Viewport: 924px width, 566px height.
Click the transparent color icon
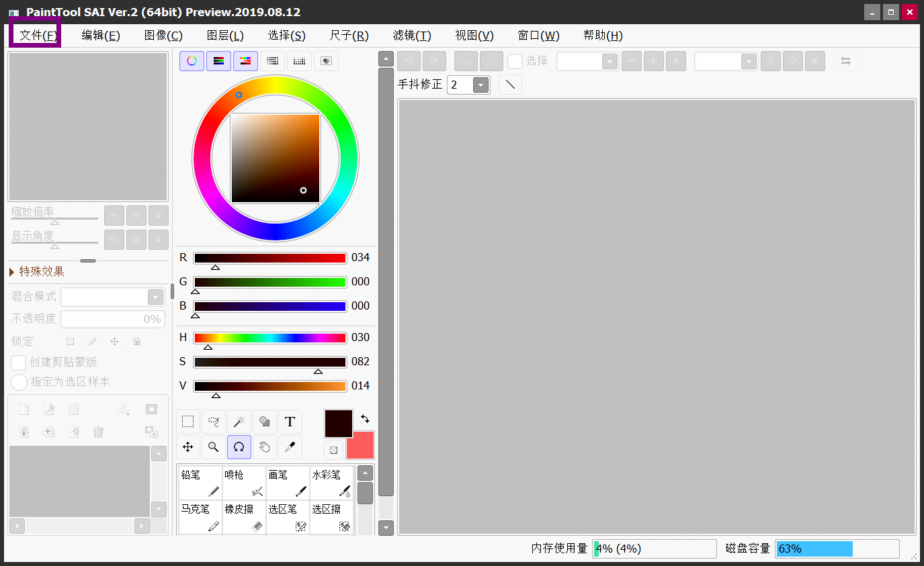coord(333,450)
